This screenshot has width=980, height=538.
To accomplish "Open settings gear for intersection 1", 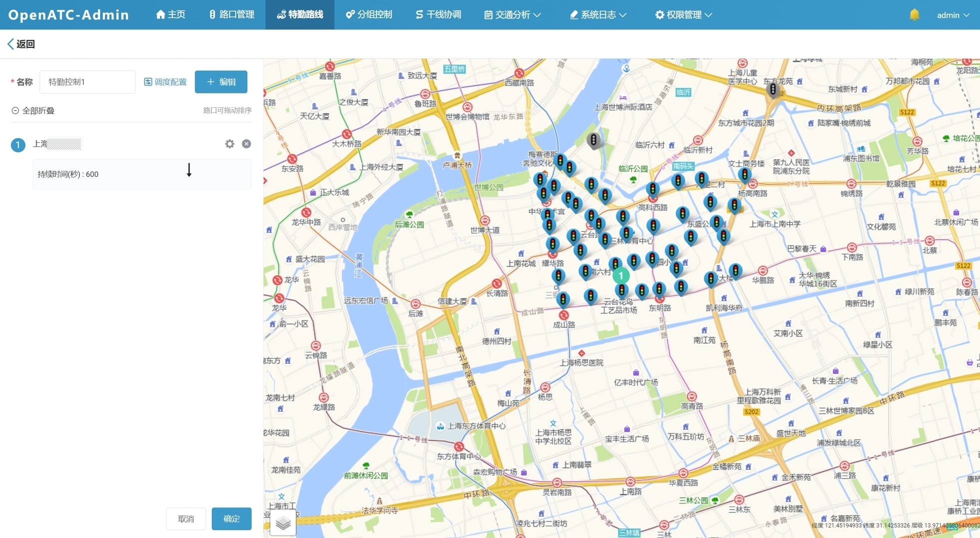I will tap(229, 144).
